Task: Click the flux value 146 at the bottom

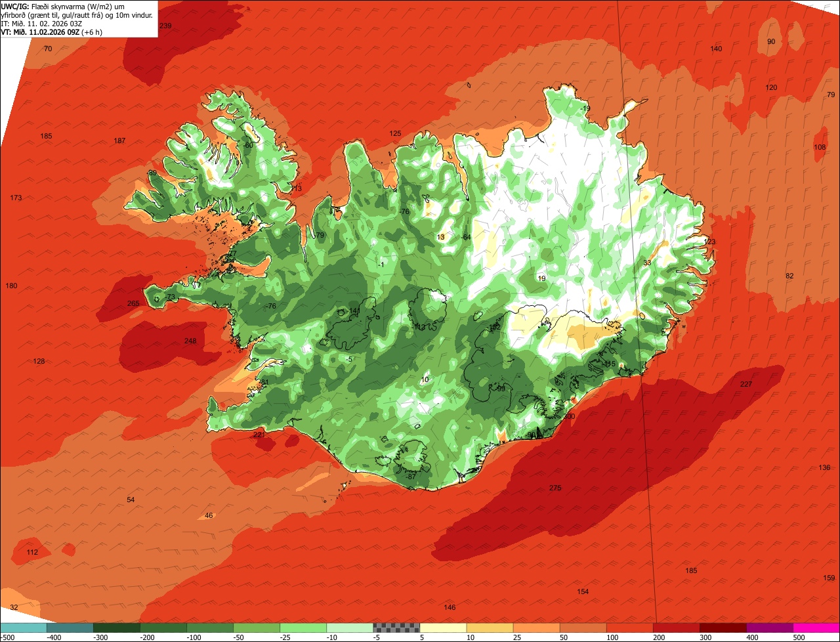Action: coord(450,607)
